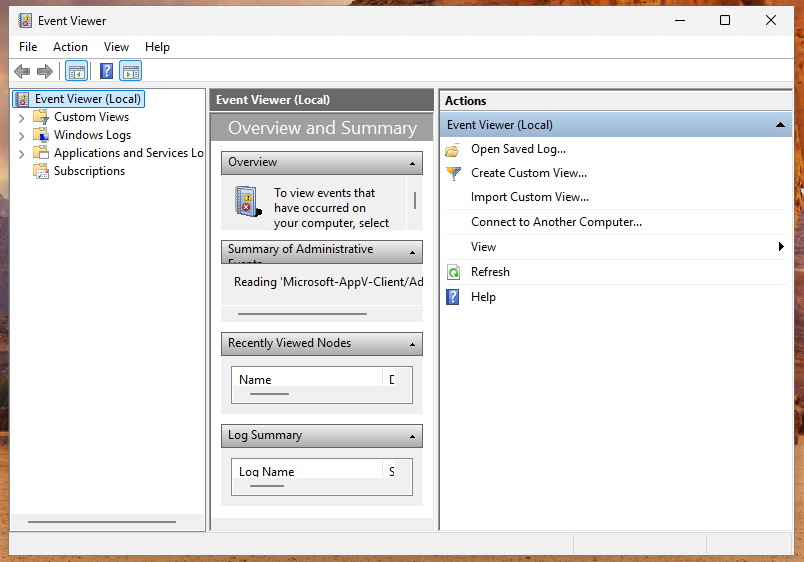Screen dimensions: 804x562
Task: Expand the Windows Logs tree node
Action: pyautogui.click(x=22, y=136)
